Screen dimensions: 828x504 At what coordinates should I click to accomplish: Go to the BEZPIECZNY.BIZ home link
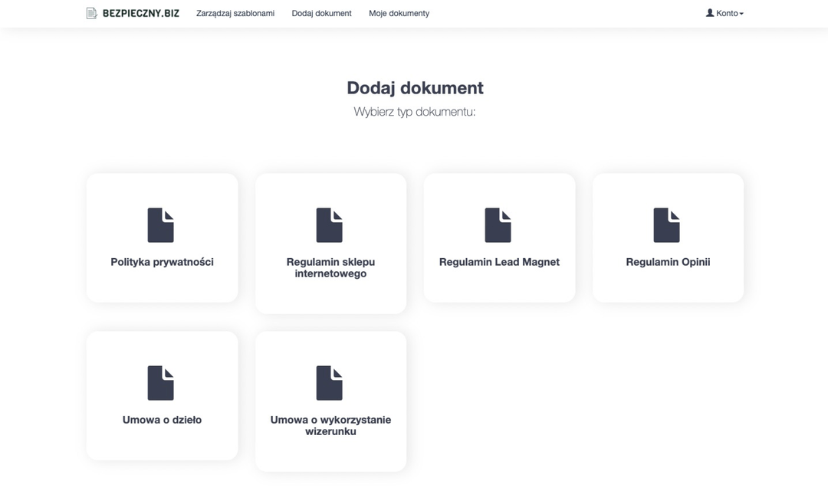point(141,13)
